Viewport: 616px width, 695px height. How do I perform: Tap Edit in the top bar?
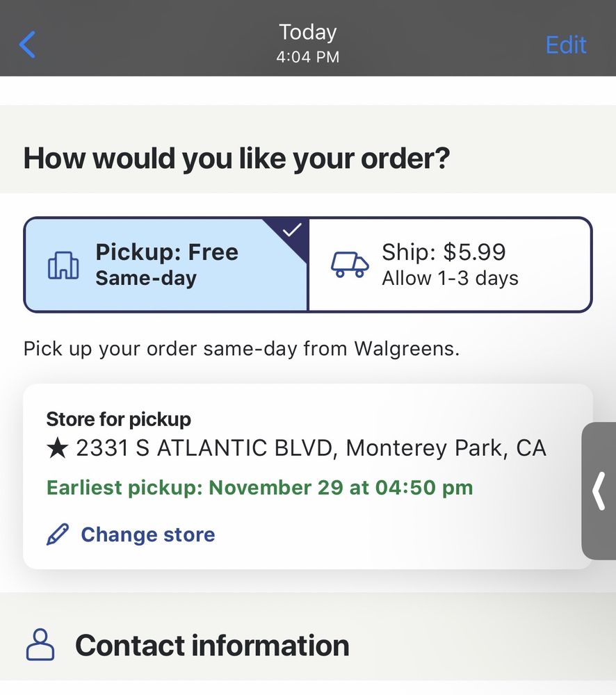(566, 44)
